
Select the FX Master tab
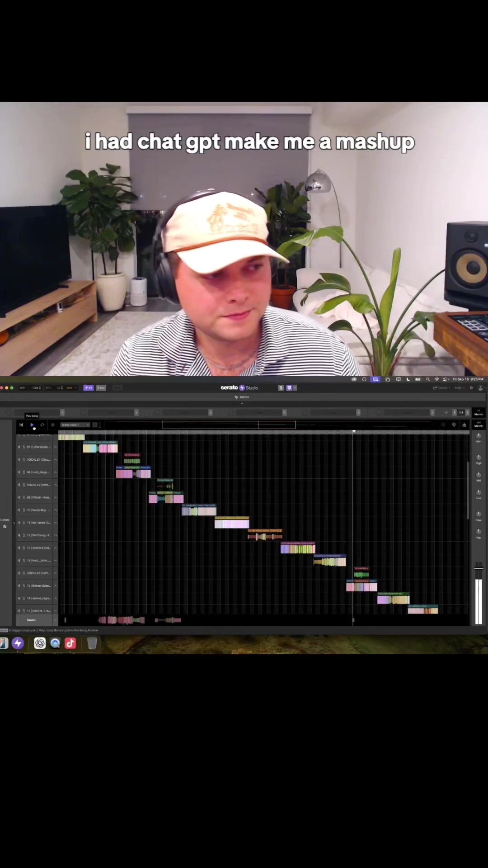tap(479, 413)
